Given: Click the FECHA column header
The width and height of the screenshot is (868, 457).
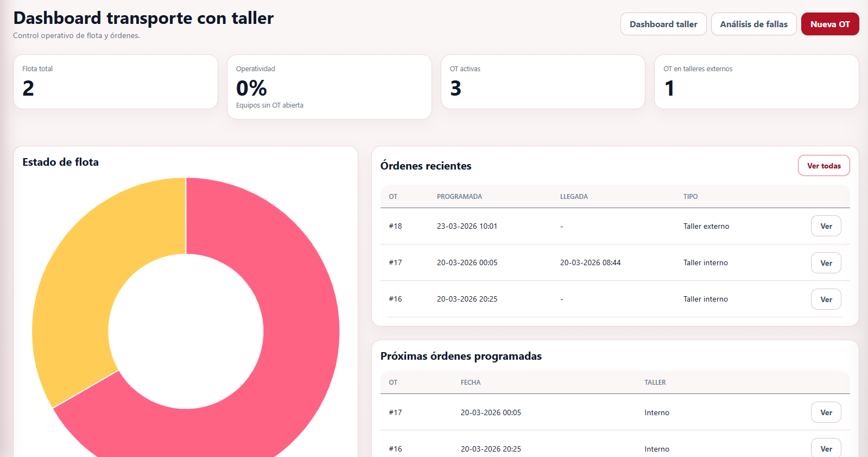Looking at the screenshot, I should [x=471, y=383].
